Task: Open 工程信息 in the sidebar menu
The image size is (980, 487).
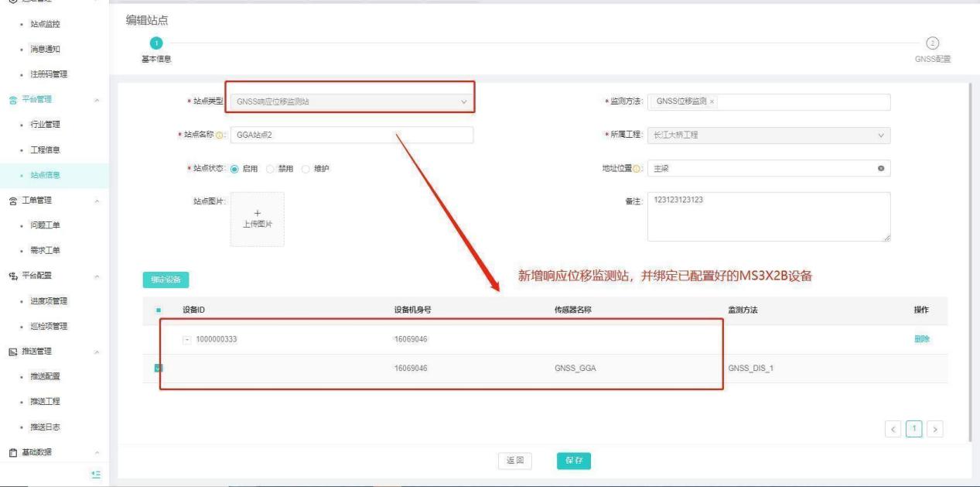Action: (45, 149)
